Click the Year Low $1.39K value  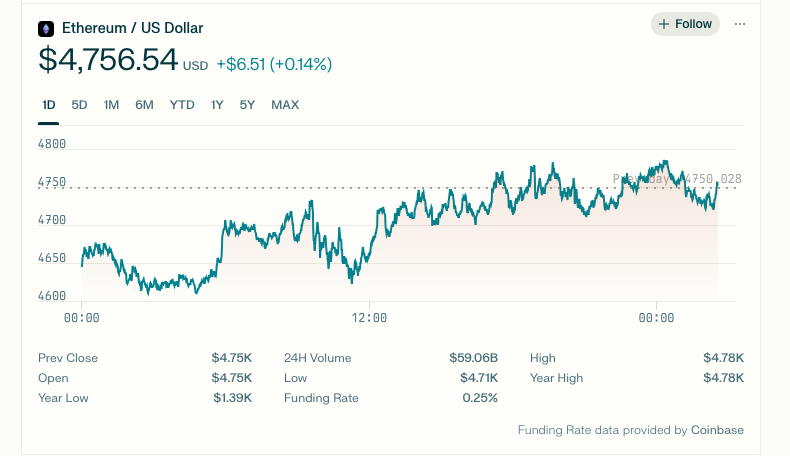coord(232,398)
